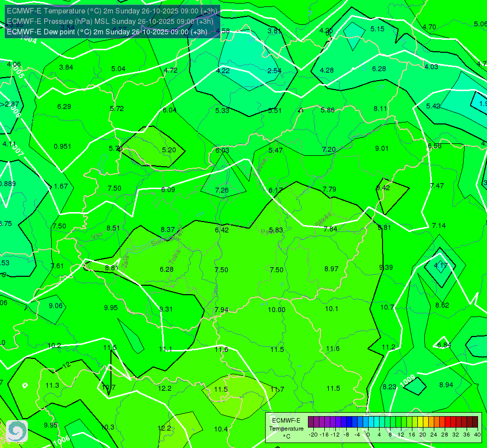Screen dimensions: 487x448
Task: Click the map value '1.67'
Action: 61,186
